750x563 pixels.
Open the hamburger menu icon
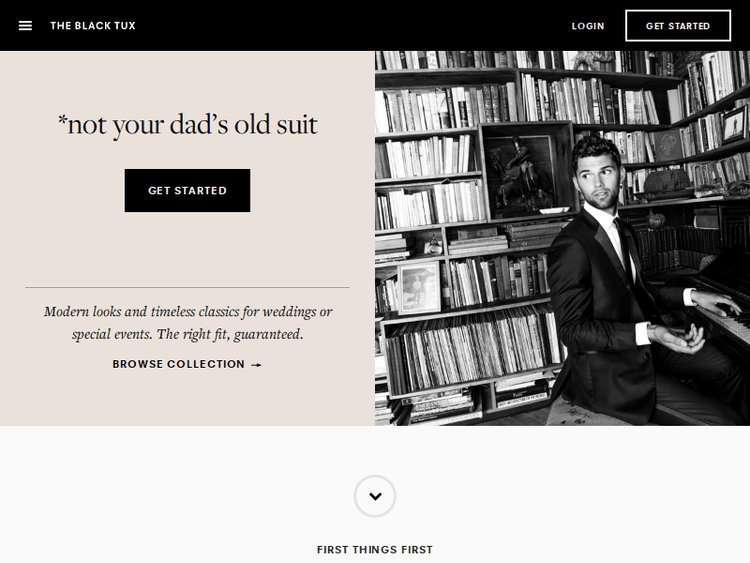pyautogui.click(x=25, y=26)
